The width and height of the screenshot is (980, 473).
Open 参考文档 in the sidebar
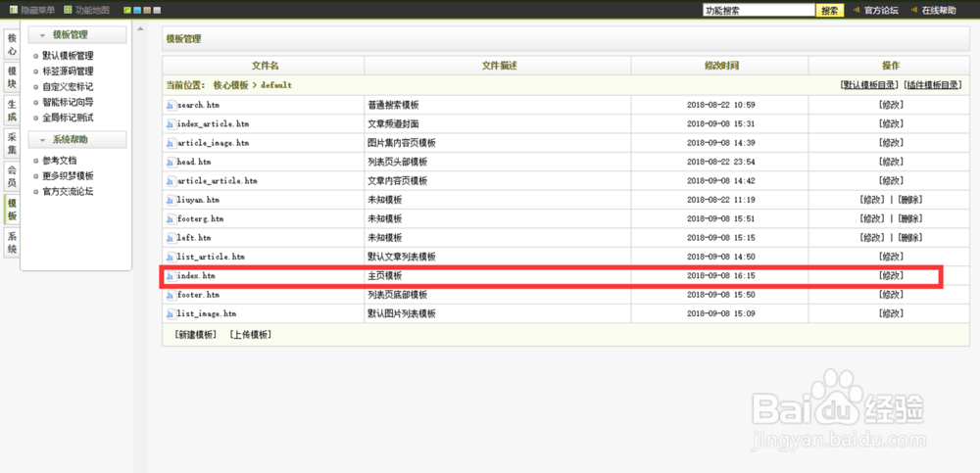60,161
